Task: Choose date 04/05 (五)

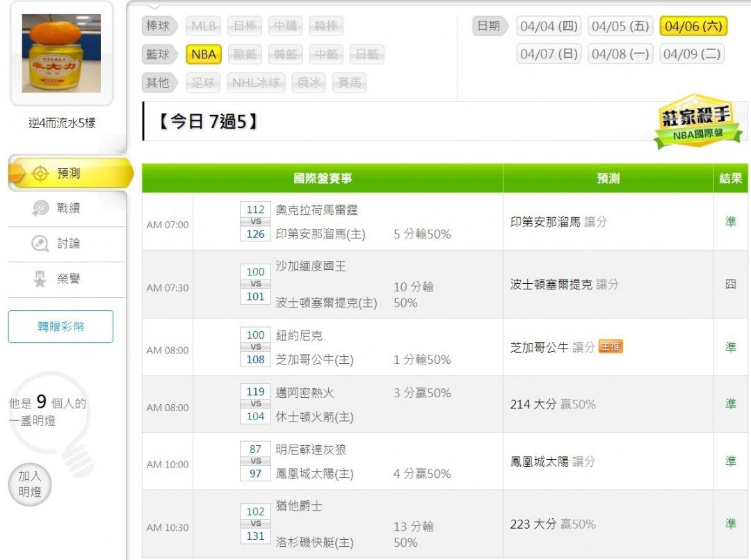Action: [620, 26]
